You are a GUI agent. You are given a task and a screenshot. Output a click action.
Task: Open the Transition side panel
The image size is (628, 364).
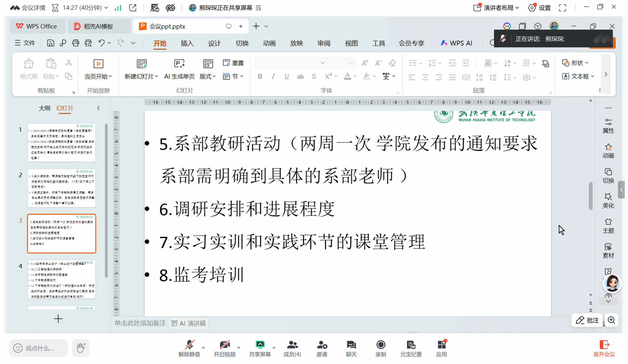point(608,176)
